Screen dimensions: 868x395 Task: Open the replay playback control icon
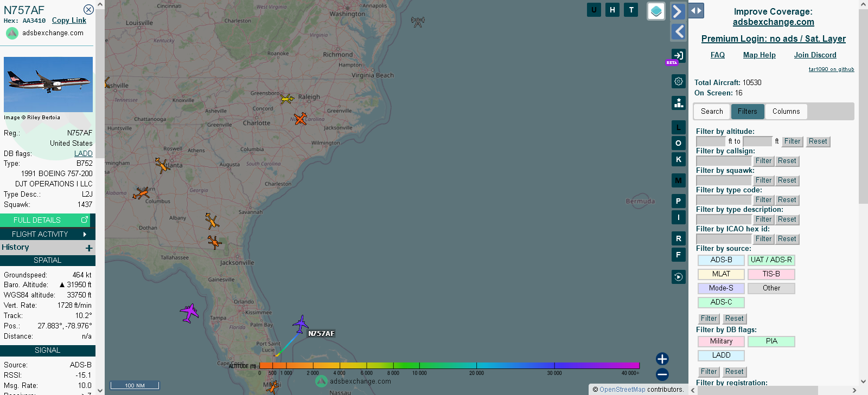click(679, 277)
